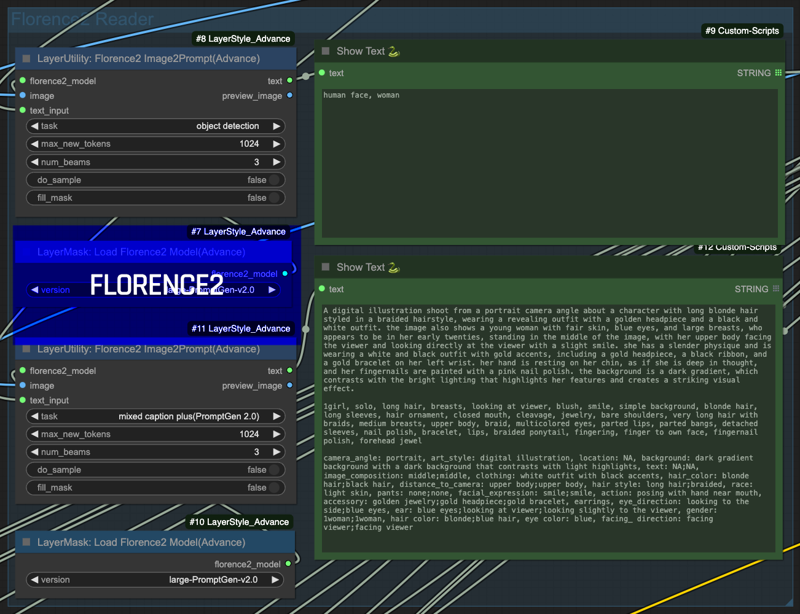Click the text output port on the object detection node
The width and height of the screenshot is (800, 614).
[x=290, y=81]
